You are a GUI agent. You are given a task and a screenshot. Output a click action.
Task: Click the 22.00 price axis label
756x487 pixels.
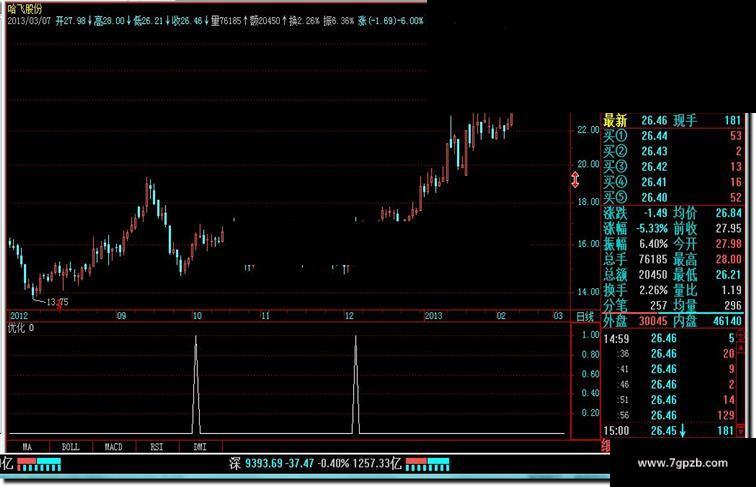[x=588, y=130]
